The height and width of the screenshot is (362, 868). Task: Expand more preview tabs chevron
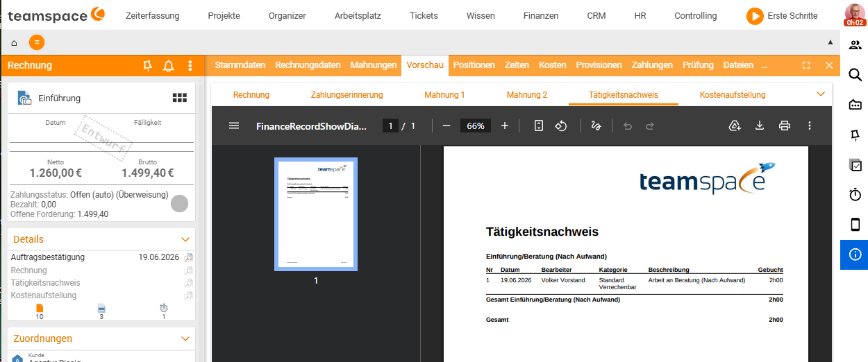tap(821, 94)
